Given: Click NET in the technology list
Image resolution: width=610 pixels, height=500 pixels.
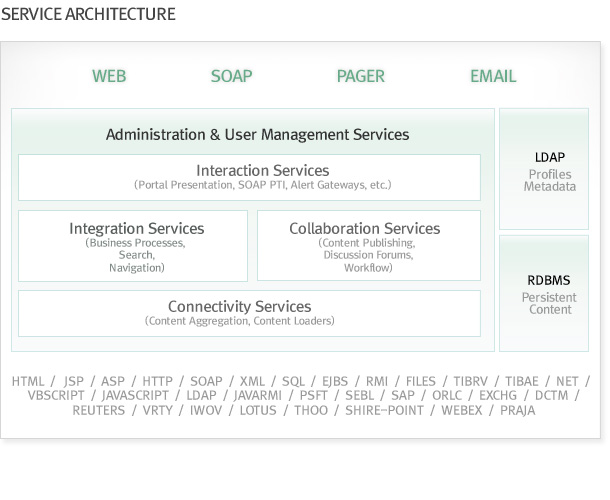Looking at the screenshot, I should [x=567, y=381].
